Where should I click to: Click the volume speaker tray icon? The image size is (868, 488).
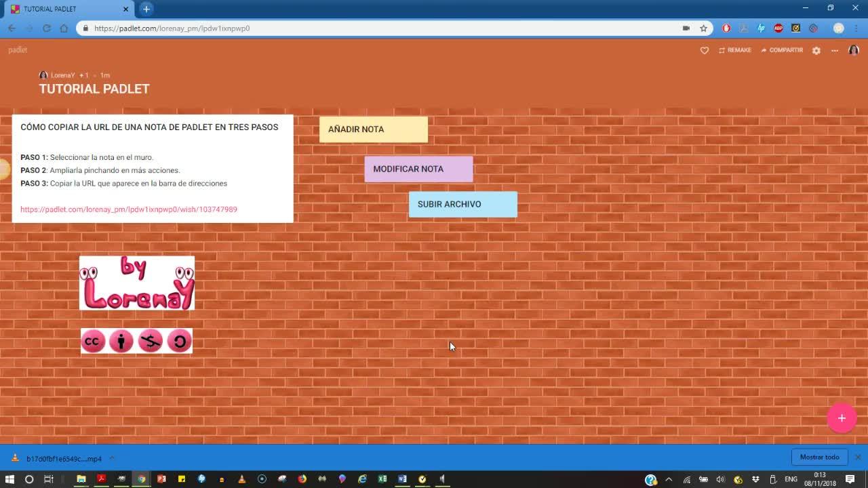click(x=721, y=479)
